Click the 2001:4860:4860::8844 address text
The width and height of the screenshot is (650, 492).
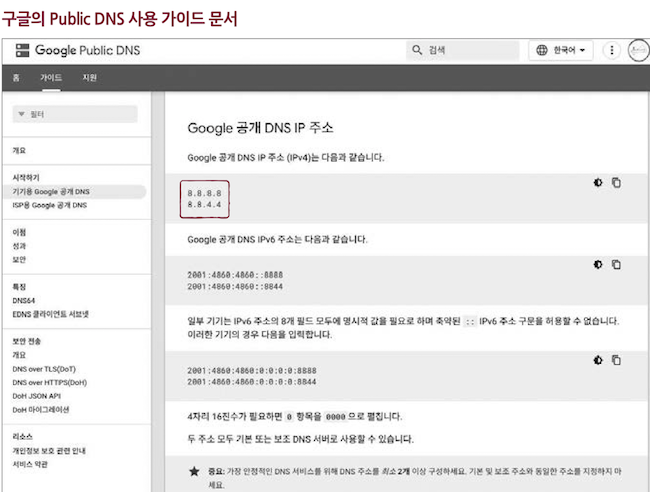[x=235, y=286]
